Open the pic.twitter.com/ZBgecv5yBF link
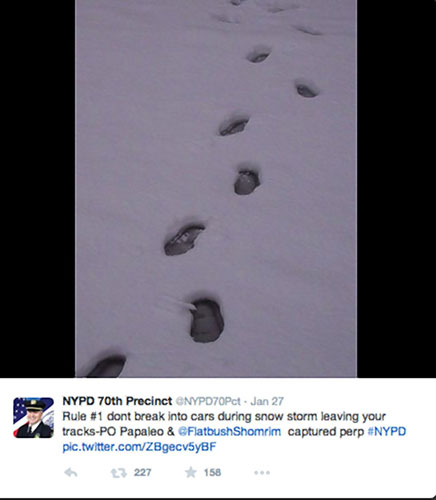The height and width of the screenshot is (500, 436). (x=139, y=447)
